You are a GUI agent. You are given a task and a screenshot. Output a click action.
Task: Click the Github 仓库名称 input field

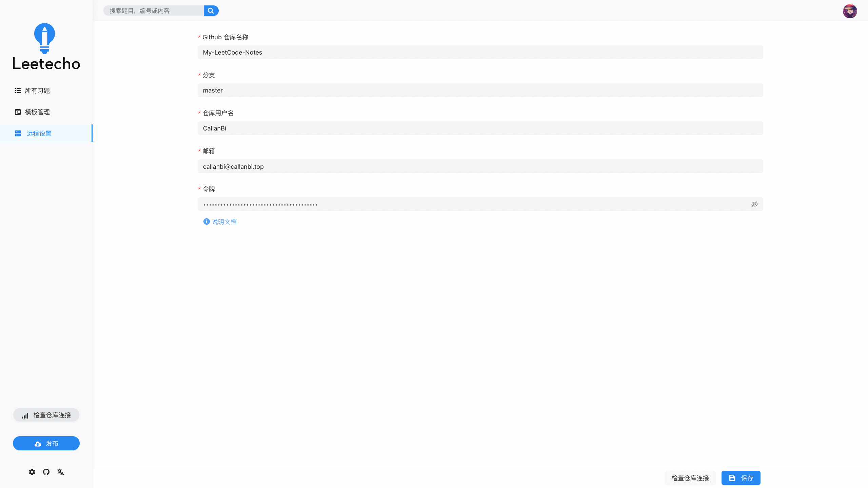(x=480, y=52)
